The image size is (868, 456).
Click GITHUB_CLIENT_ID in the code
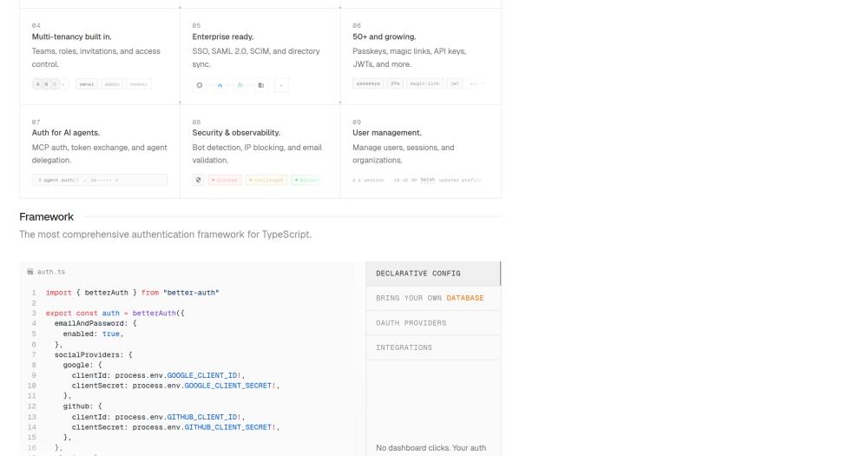click(204, 417)
